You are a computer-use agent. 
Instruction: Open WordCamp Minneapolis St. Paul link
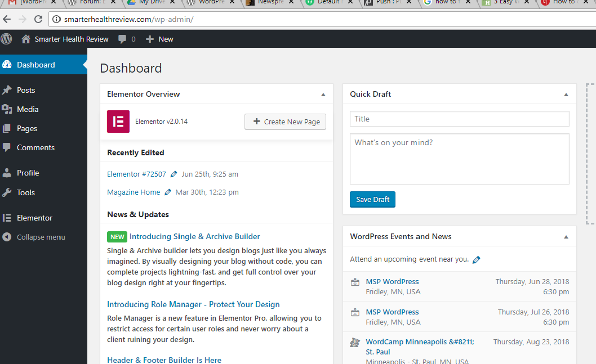click(x=420, y=347)
